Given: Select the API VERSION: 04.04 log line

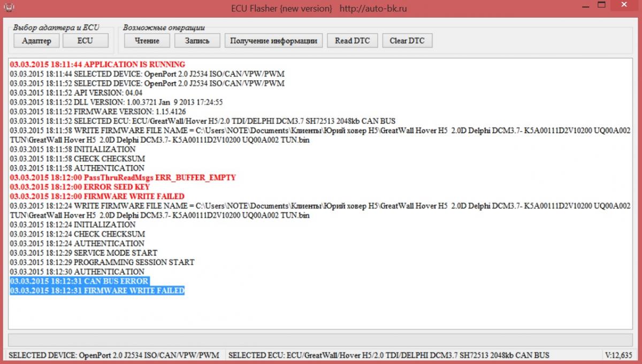Looking at the screenshot, I should [x=76, y=92].
